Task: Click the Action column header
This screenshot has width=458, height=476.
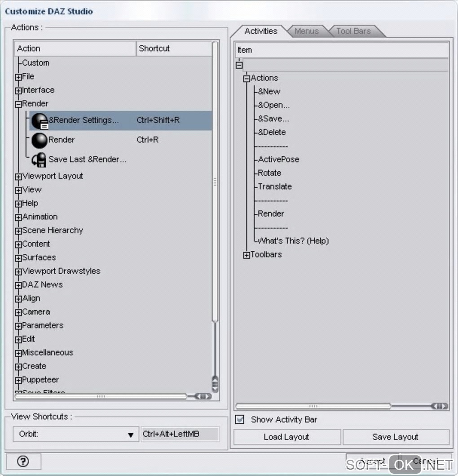Action: tap(75, 49)
